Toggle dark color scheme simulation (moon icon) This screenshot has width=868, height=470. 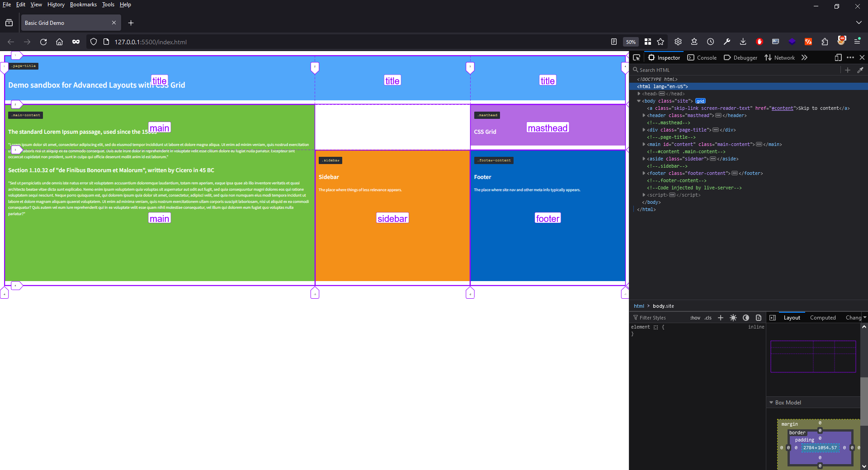coord(746,318)
